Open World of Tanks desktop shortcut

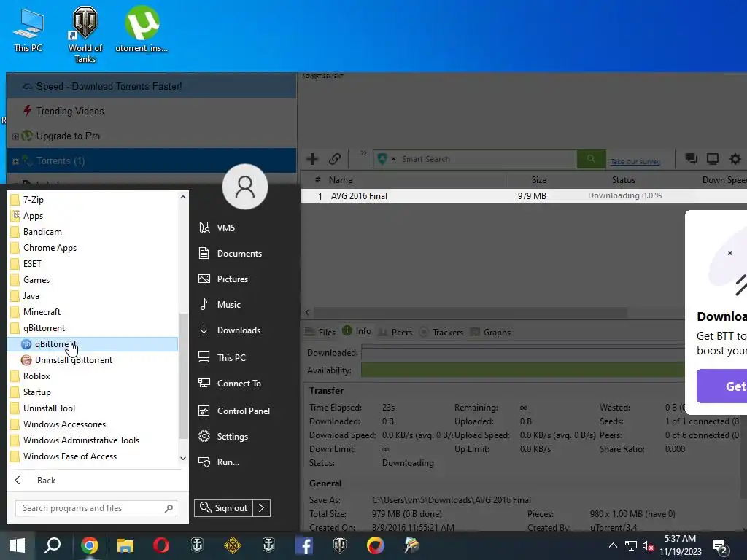85,35
